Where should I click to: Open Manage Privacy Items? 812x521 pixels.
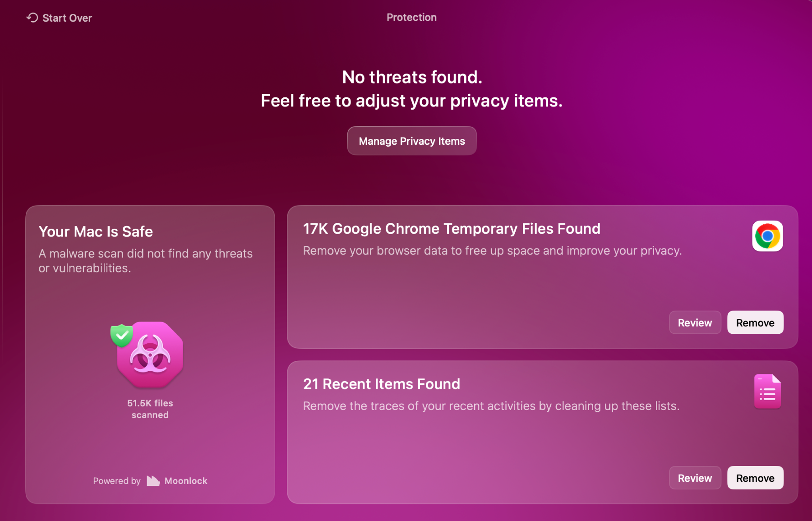[411, 141]
